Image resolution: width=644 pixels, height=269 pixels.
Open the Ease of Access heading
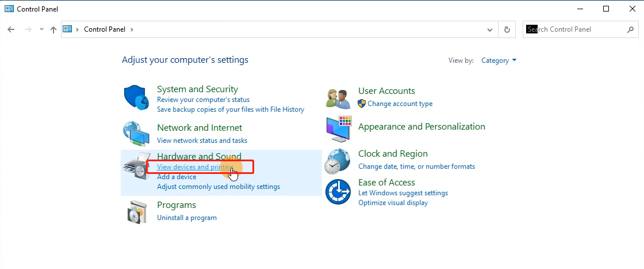[386, 183]
